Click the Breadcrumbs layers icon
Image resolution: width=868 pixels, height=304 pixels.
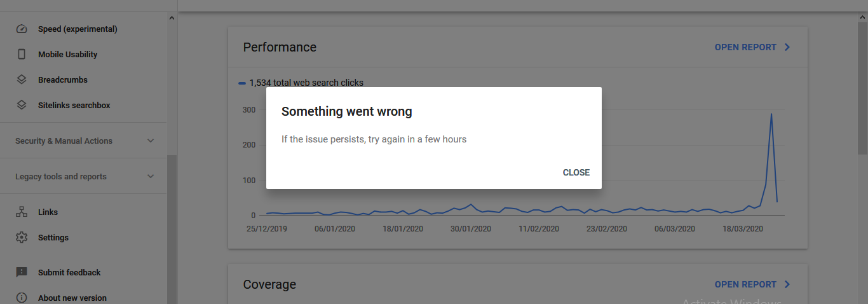point(22,80)
